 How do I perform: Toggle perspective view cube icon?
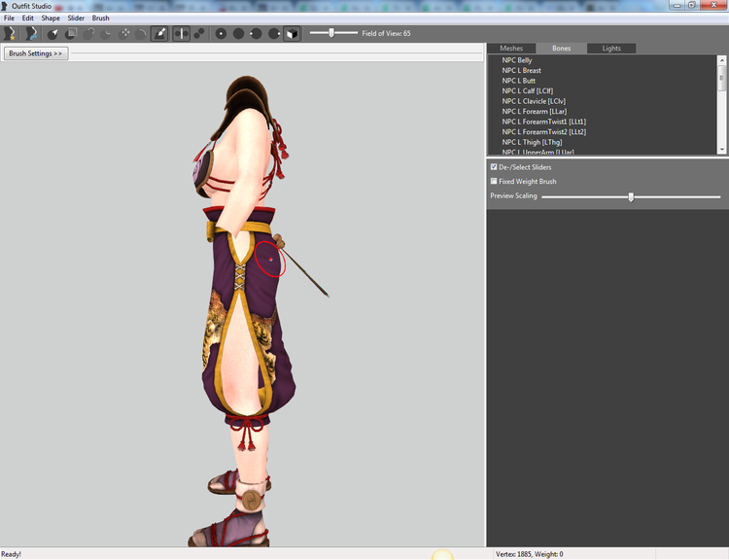(x=292, y=33)
